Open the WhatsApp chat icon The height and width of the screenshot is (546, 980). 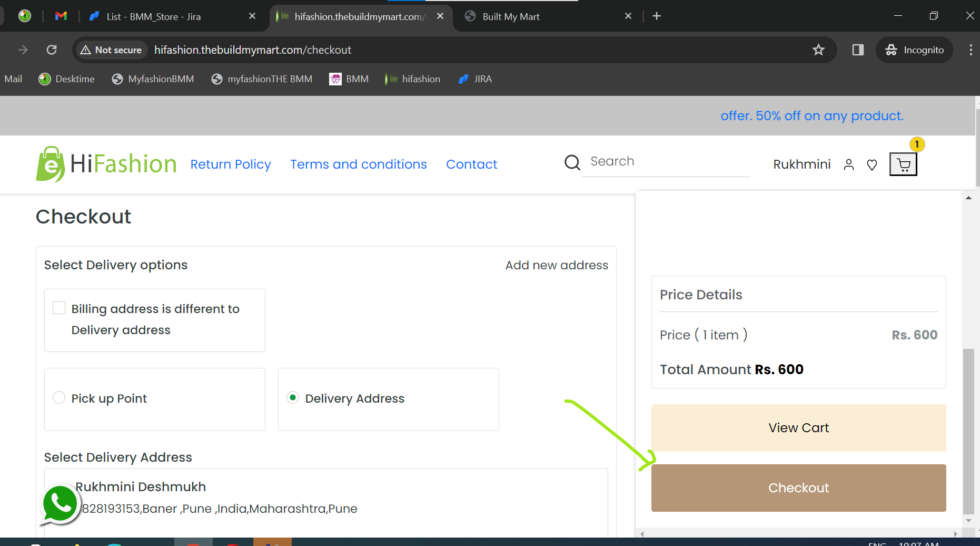(61, 505)
